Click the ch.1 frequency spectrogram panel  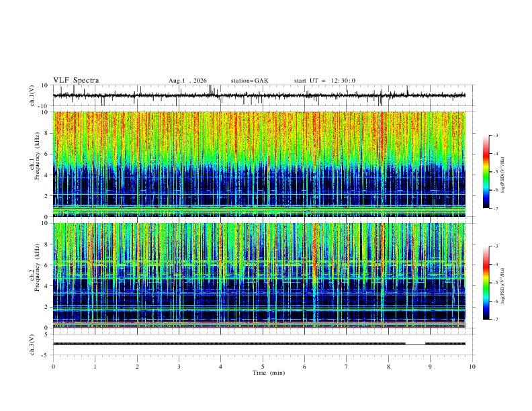pyautogui.click(x=259, y=164)
